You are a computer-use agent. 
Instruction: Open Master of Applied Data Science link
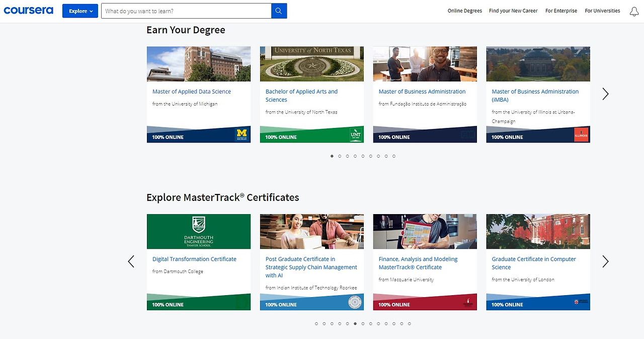[192, 92]
